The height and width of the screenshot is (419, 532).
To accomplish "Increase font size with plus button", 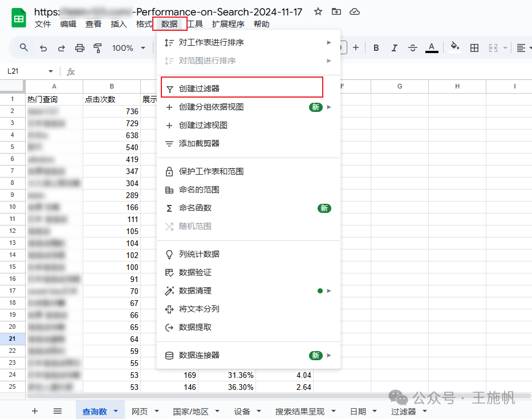I will point(356,47).
